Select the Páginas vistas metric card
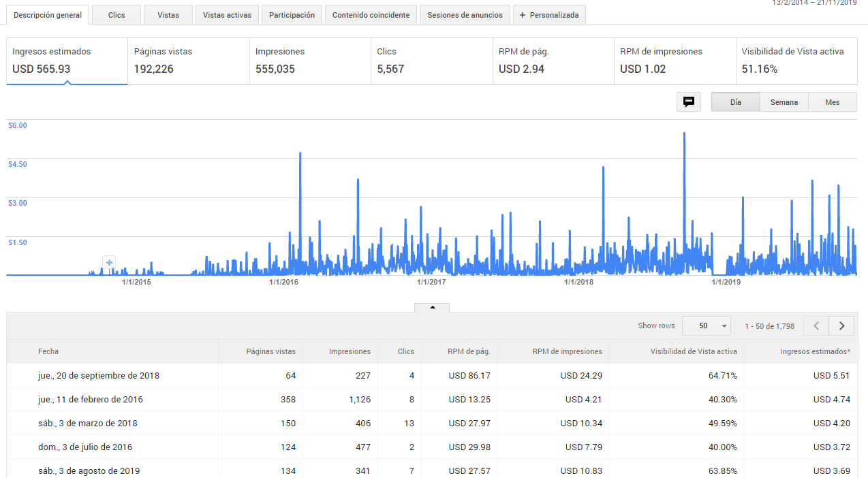 189,61
